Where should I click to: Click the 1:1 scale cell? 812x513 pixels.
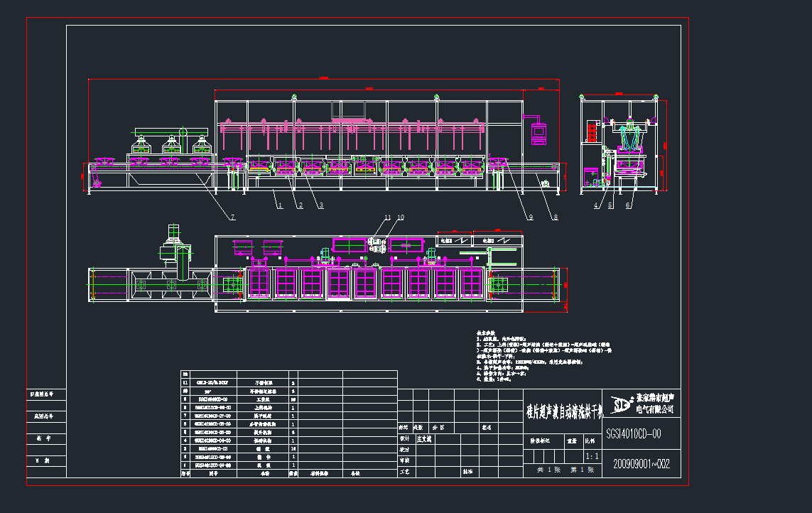(591, 455)
